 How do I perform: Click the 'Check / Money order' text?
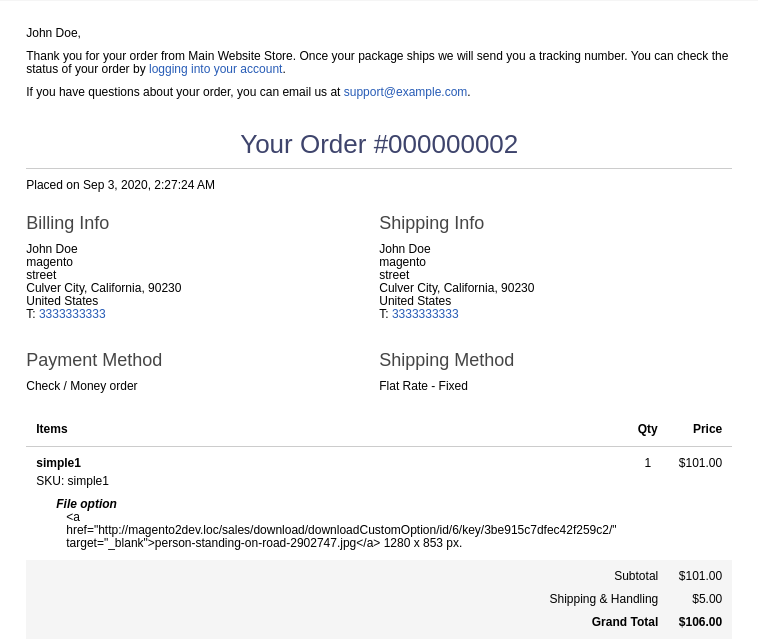coord(82,386)
